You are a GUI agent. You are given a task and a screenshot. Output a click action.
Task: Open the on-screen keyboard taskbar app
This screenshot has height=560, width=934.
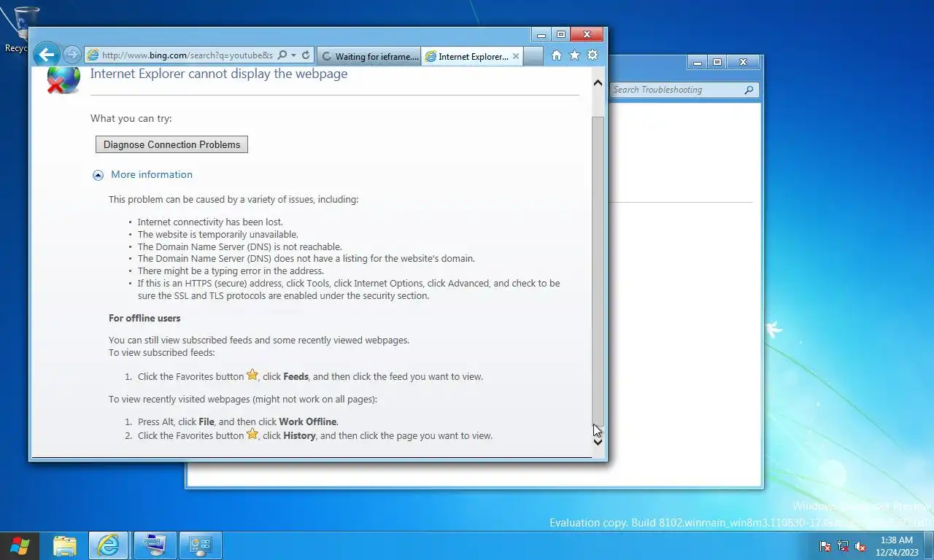click(155, 545)
